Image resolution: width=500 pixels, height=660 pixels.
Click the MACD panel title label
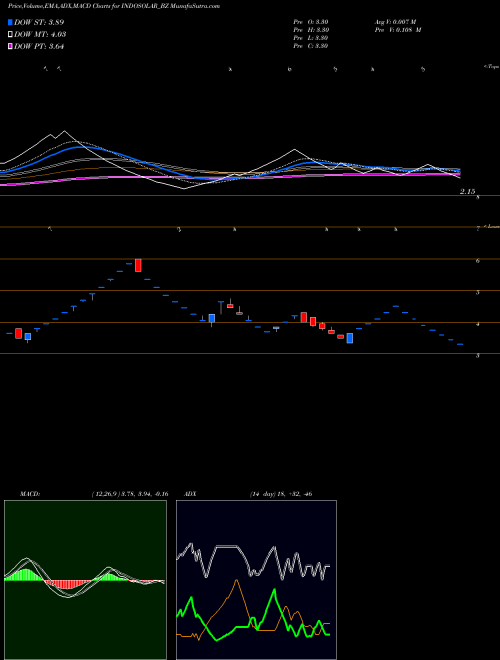click(30, 494)
